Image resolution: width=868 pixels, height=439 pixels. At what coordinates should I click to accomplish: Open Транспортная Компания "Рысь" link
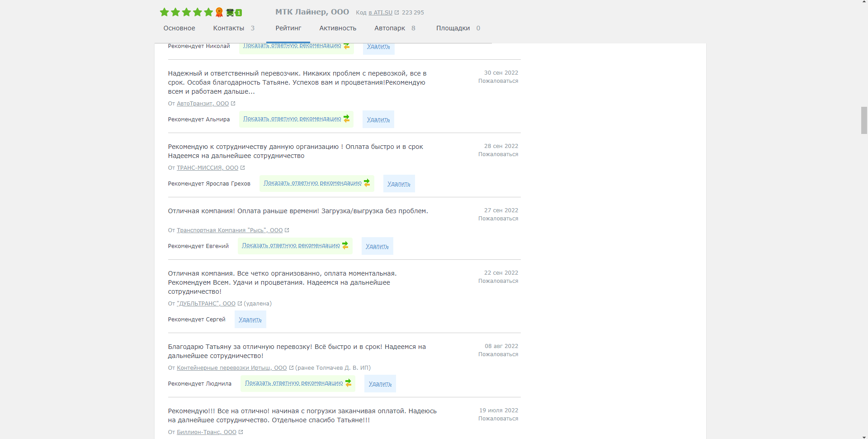230,230
